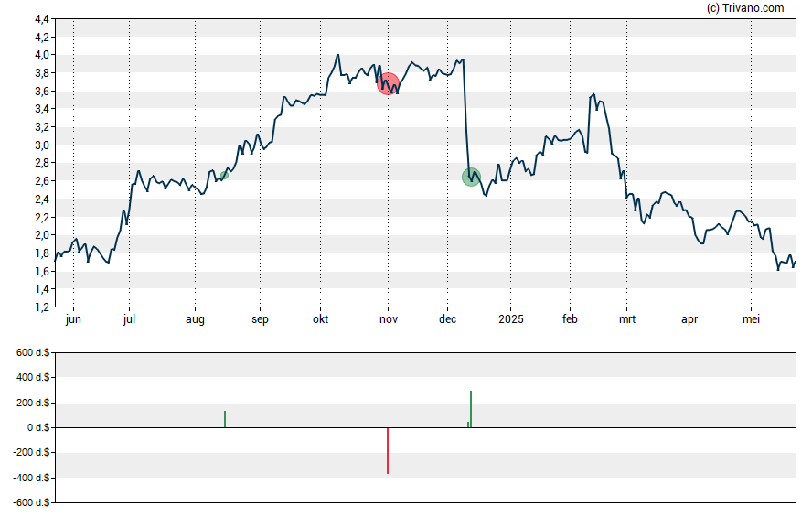Click the '4,0' price axis label
The height and width of the screenshot is (517, 812).
(42, 55)
